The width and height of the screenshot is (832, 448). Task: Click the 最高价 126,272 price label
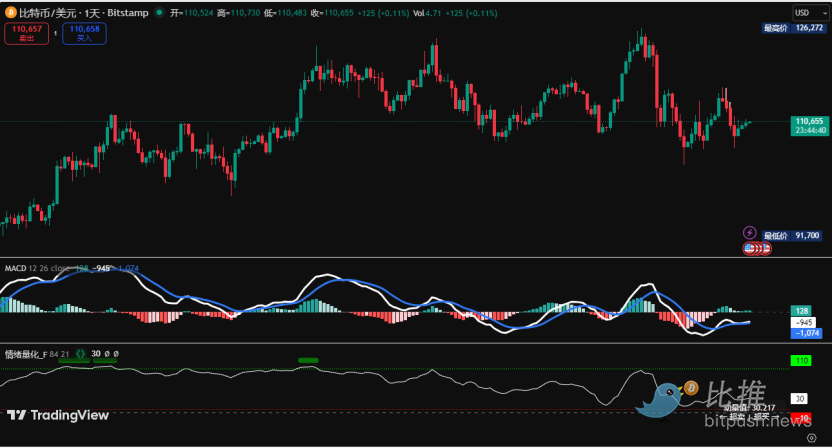tap(791, 29)
